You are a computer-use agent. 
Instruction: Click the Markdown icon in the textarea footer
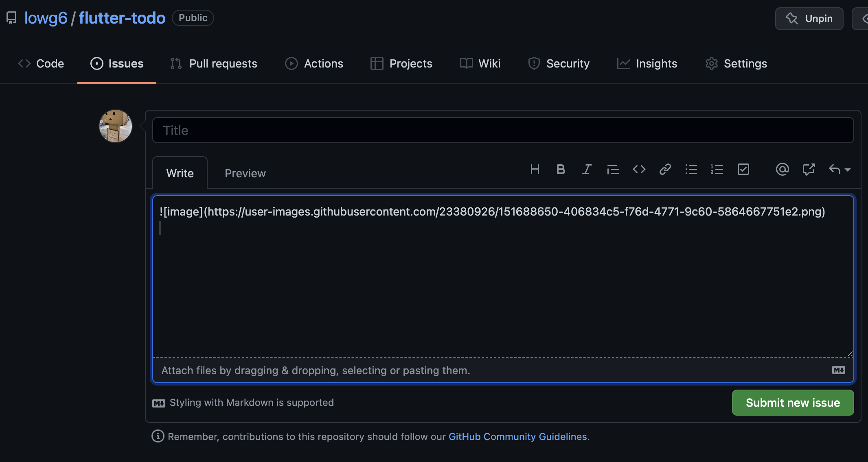click(838, 370)
